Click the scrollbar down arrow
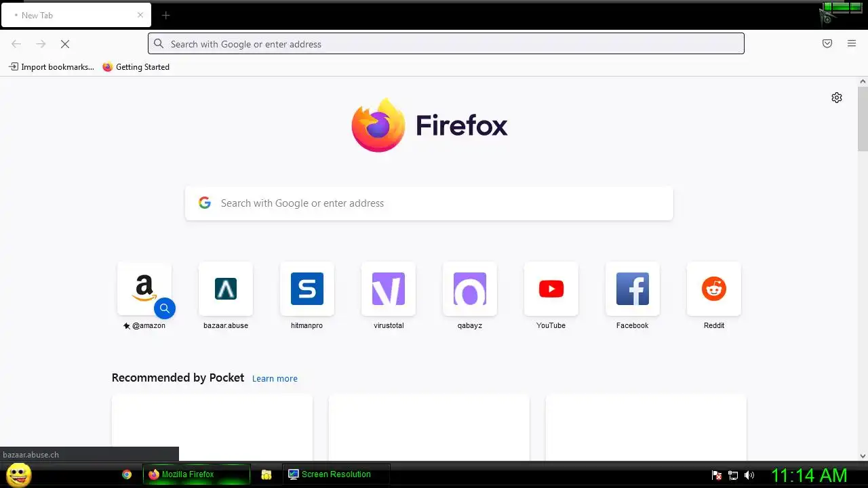Screen dimensions: 868x488 863,456
